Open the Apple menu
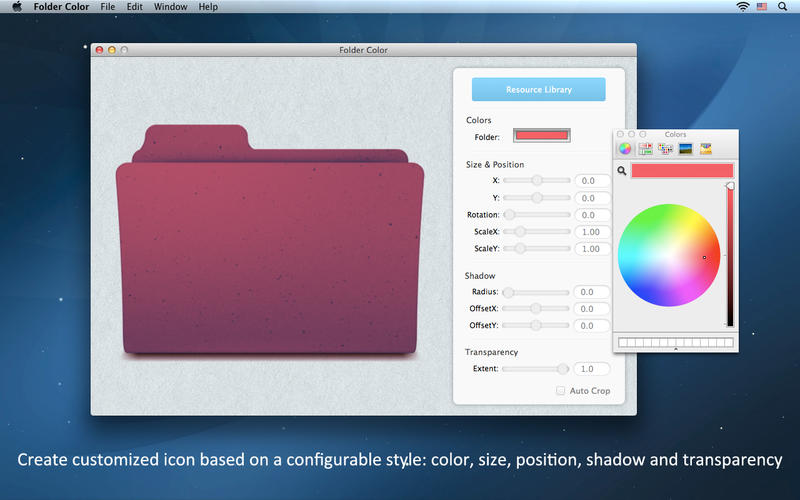 tap(17, 7)
